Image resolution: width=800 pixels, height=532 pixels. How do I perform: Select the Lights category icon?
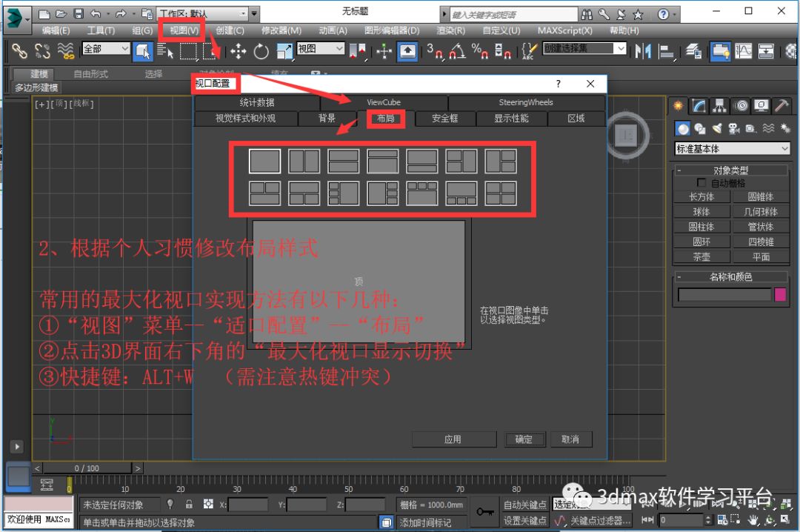coord(717,128)
